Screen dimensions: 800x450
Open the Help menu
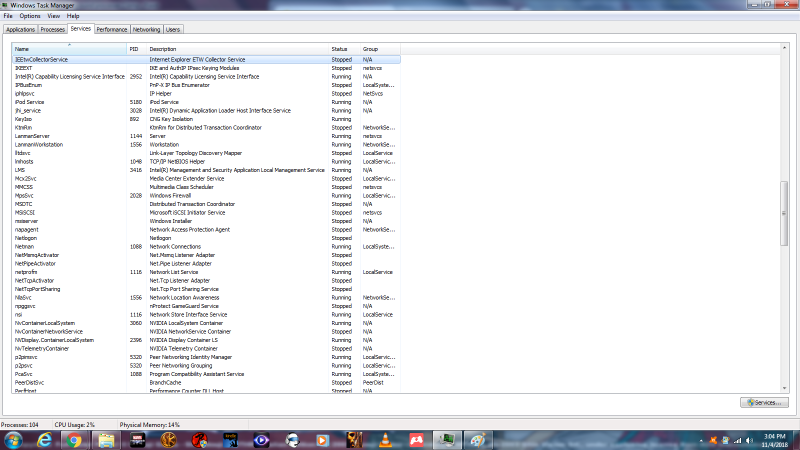(x=73, y=16)
